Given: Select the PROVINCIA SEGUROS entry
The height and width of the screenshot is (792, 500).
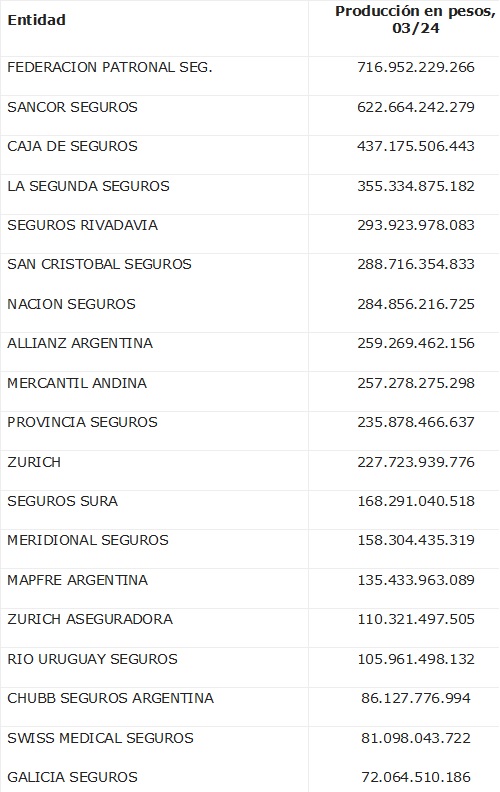Looking at the screenshot, I should point(82,422).
